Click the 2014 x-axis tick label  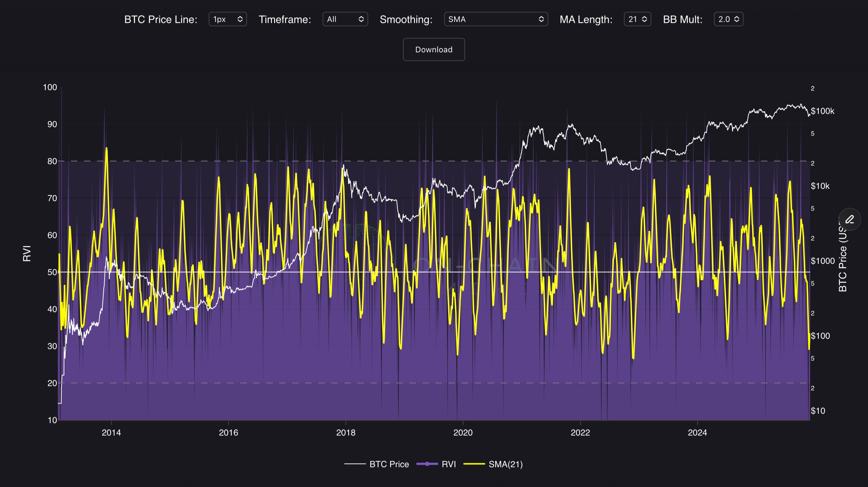tap(111, 433)
